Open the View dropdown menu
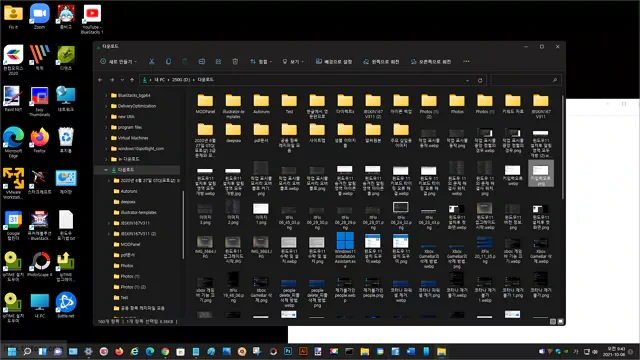Viewport: 640px width, 360px height. tap(293, 62)
